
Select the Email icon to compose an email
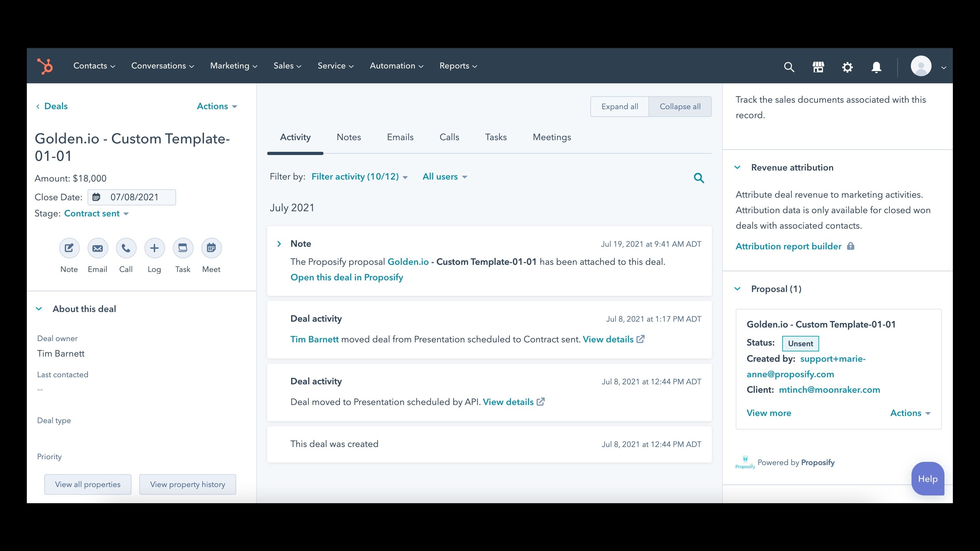tap(97, 247)
